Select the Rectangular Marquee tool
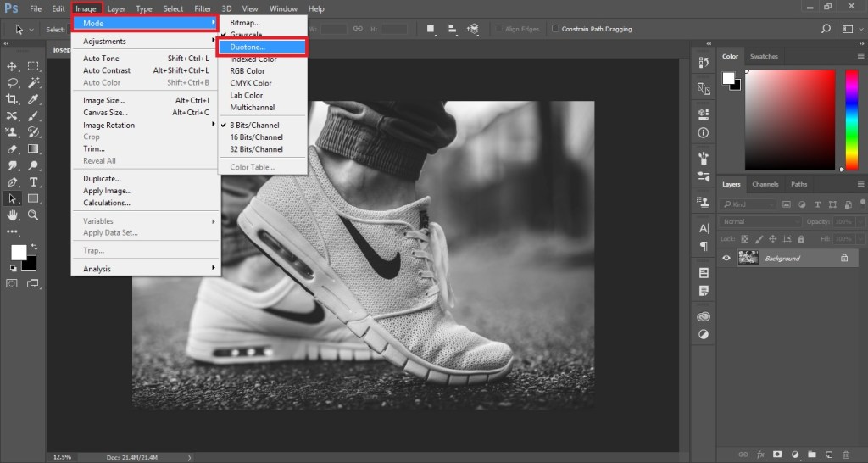Viewport: 868px width, 463px height. (33, 66)
